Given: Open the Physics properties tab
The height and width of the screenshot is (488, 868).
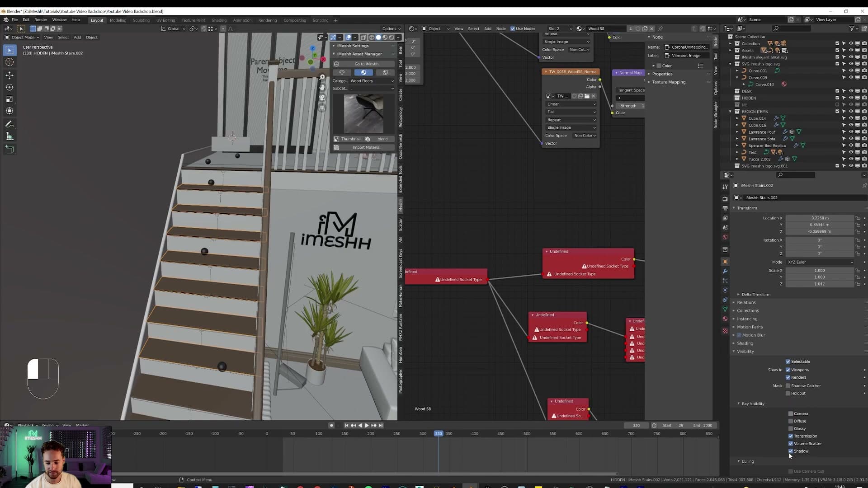Looking at the screenshot, I should click(725, 290).
